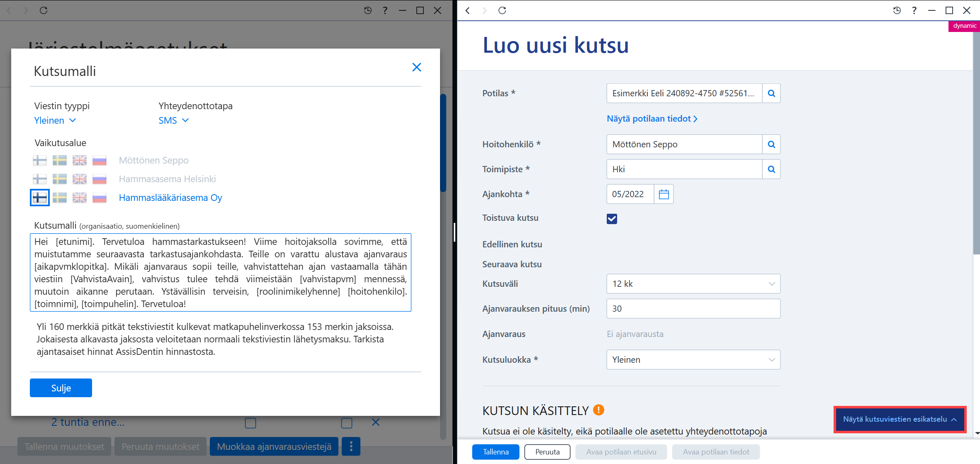Select UK flag for Möttönen Seppo row
The height and width of the screenshot is (464, 980).
(x=80, y=160)
